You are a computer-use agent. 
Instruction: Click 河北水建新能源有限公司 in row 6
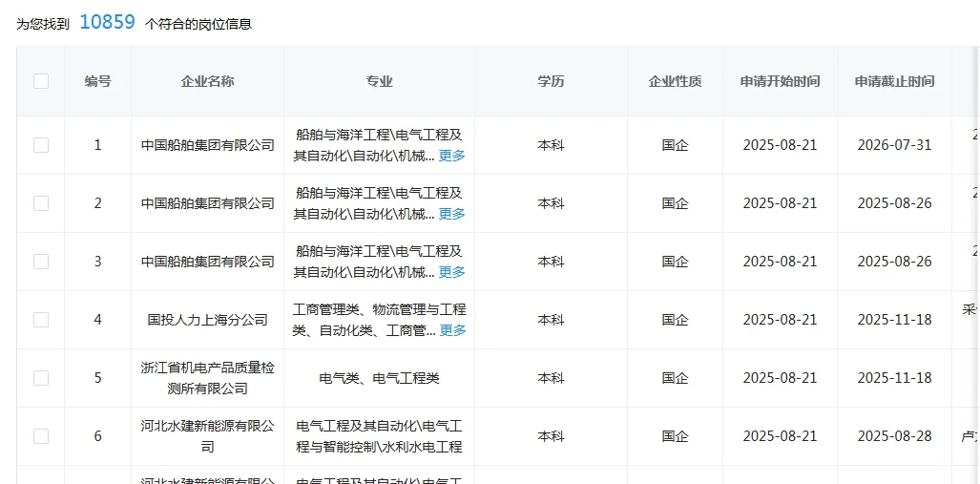pos(207,436)
